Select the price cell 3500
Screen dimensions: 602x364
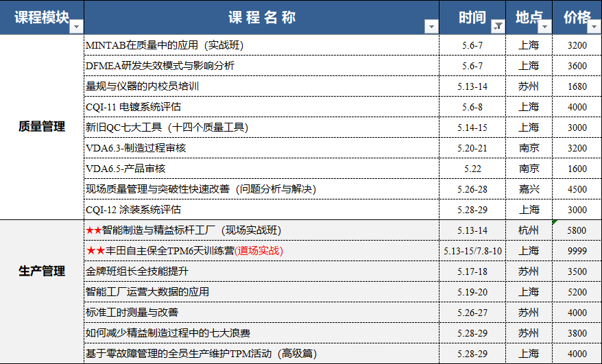coord(577,271)
